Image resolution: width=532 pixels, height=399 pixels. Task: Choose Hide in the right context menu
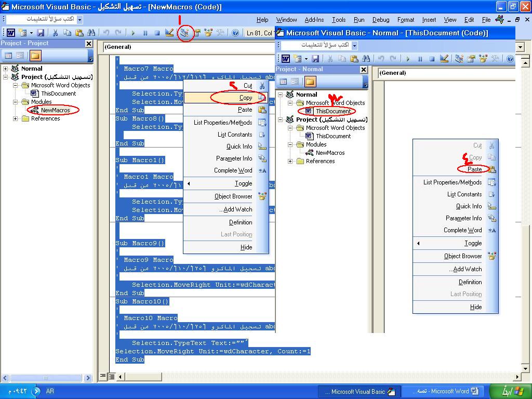click(455, 307)
